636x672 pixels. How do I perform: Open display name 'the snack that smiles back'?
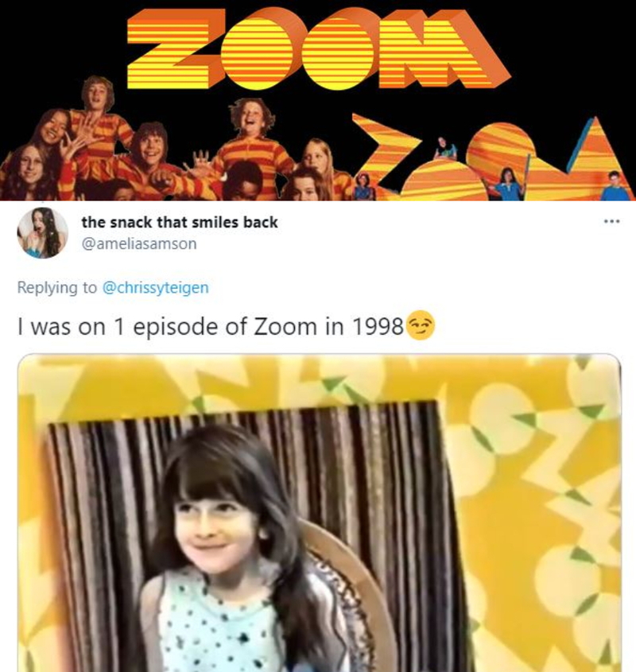pos(180,222)
